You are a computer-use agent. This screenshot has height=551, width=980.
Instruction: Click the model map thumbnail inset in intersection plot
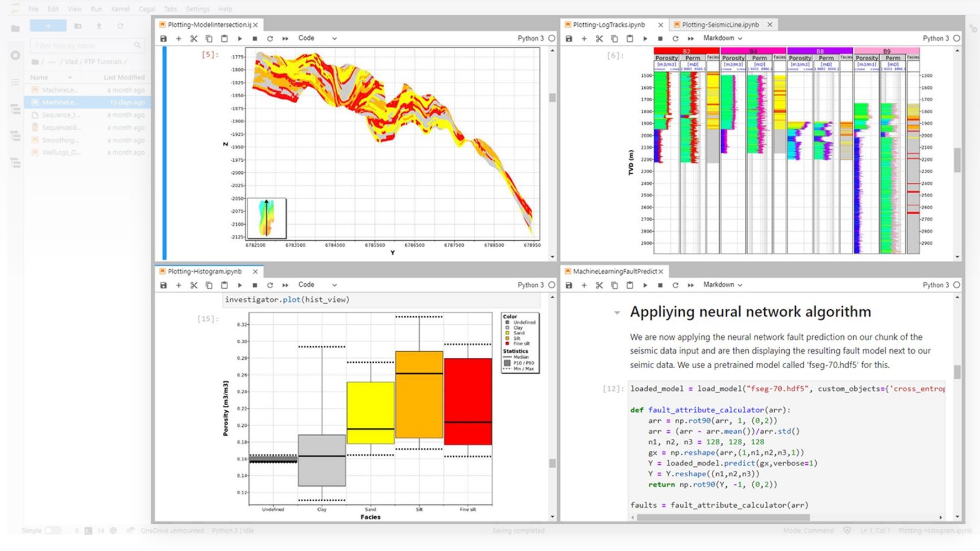click(266, 218)
